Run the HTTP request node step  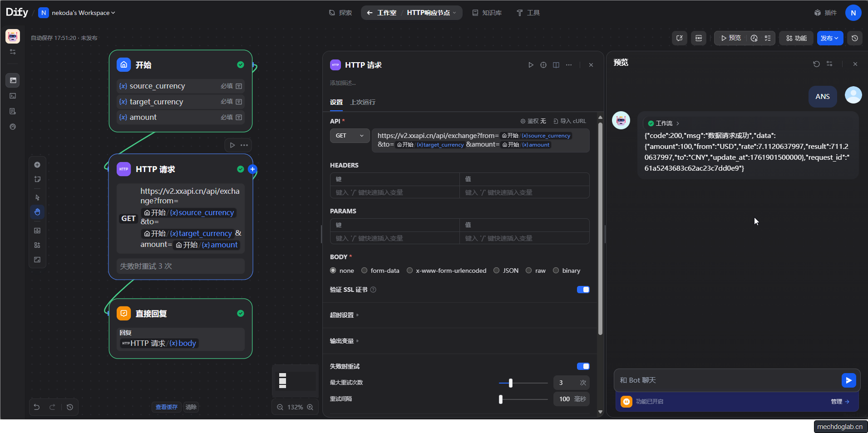531,65
